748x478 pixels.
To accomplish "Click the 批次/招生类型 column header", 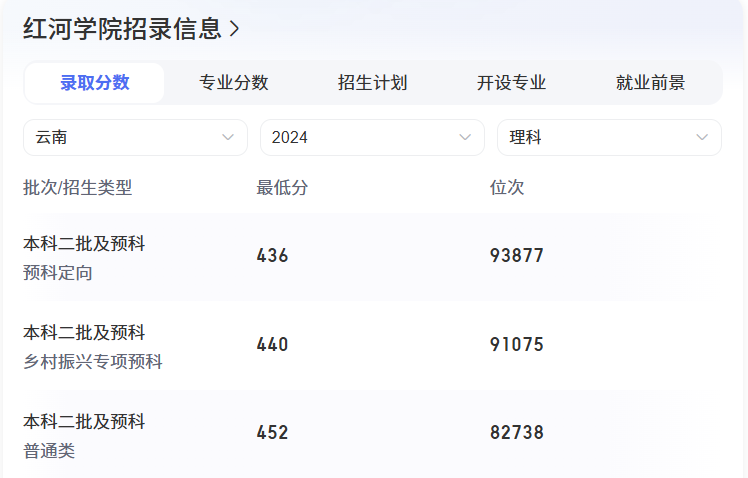I will 77,187.
